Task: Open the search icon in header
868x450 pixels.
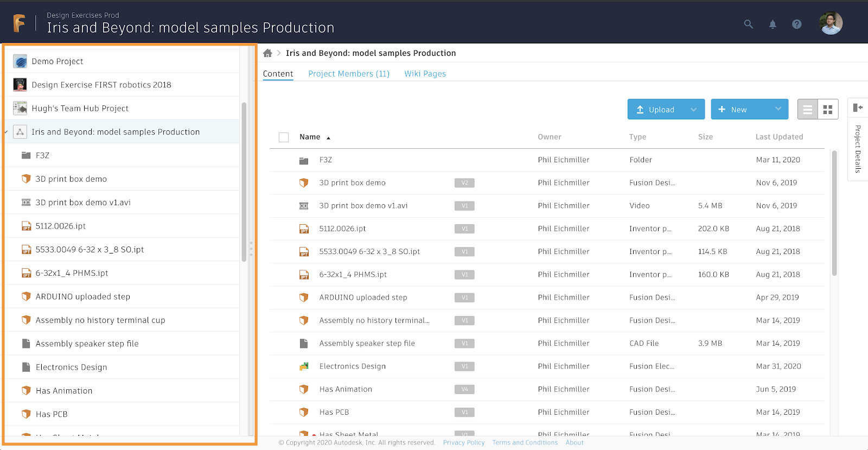Action: (749, 24)
